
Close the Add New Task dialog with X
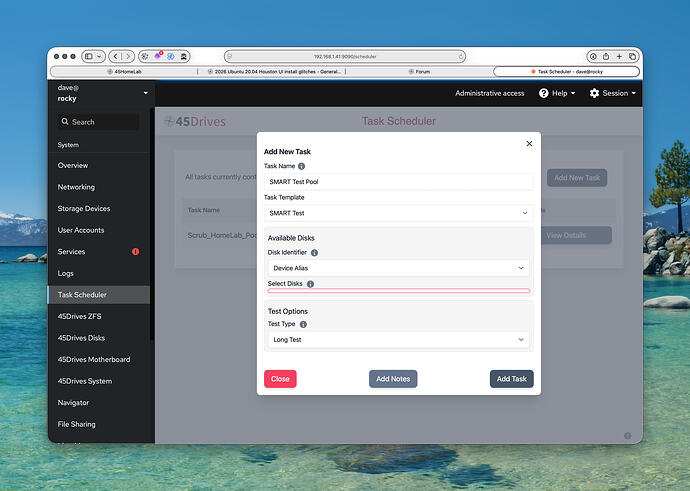coord(529,144)
